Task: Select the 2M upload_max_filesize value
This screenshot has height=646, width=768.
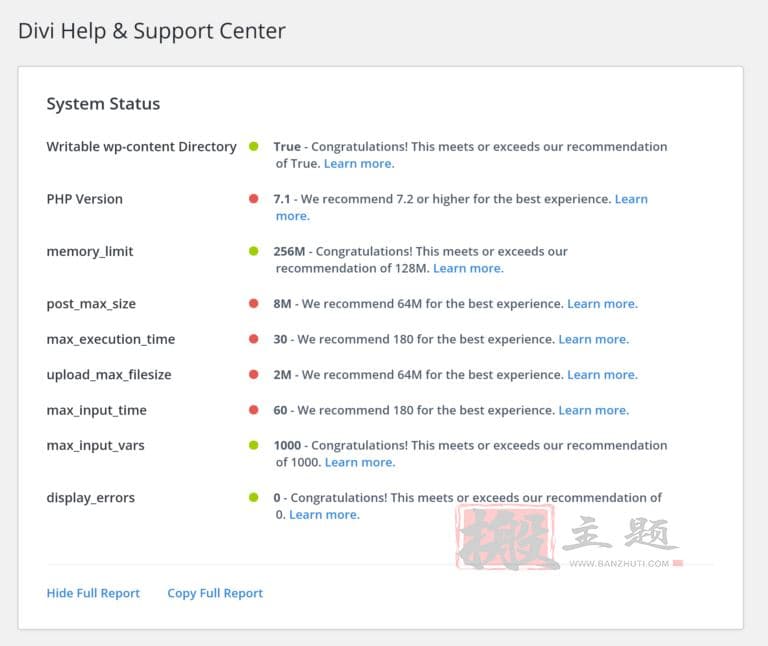Action: 282,375
